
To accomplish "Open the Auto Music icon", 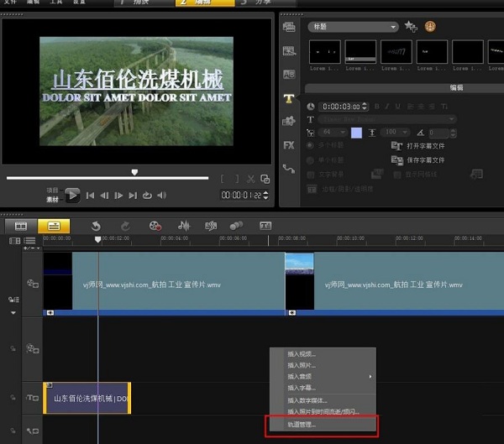I will pos(211,226).
